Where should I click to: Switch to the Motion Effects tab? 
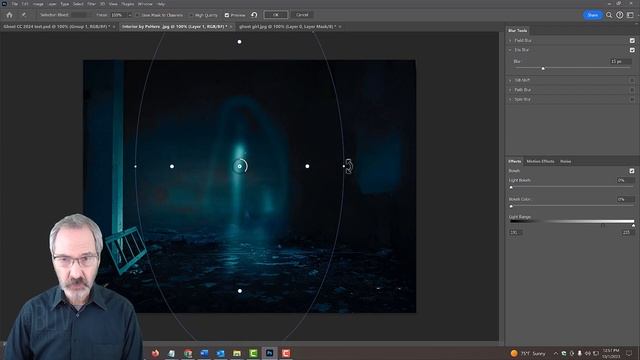click(540, 161)
